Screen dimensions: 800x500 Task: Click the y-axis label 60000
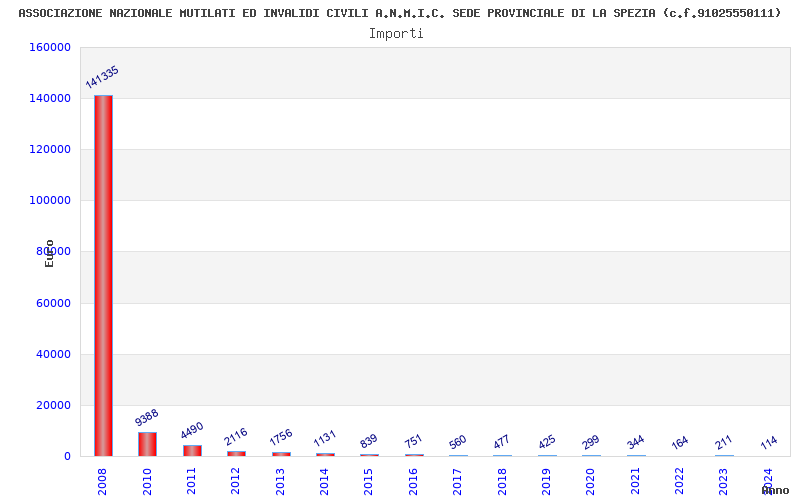click(x=53, y=303)
